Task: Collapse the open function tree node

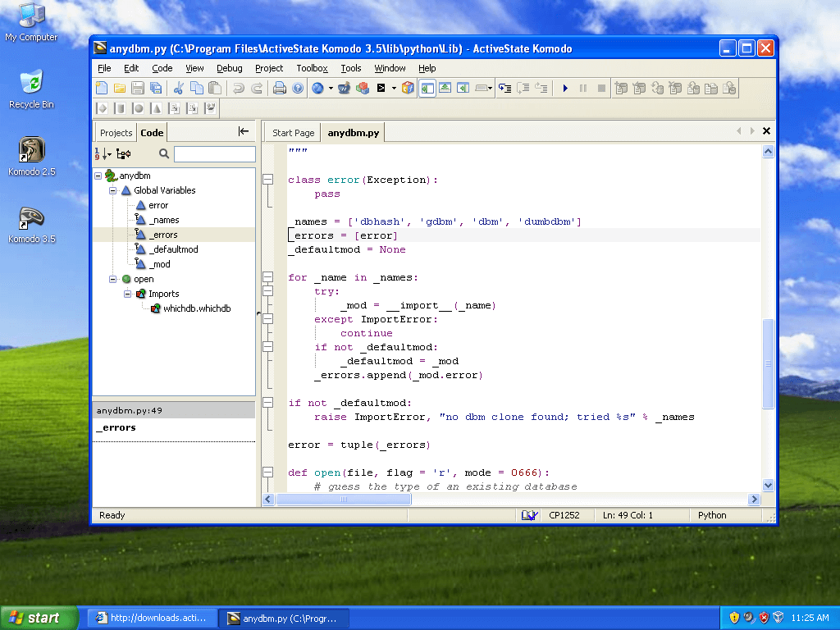Action: click(112, 279)
